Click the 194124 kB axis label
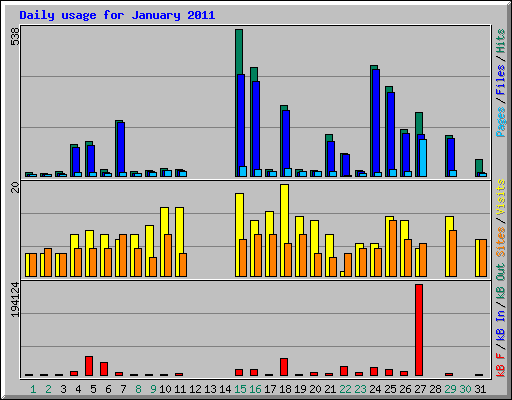This screenshot has height=400, width=512. [15, 300]
